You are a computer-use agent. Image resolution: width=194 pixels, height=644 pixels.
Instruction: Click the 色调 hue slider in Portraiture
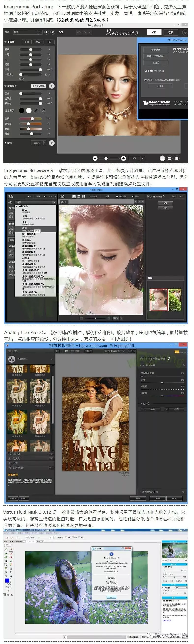(31, 119)
